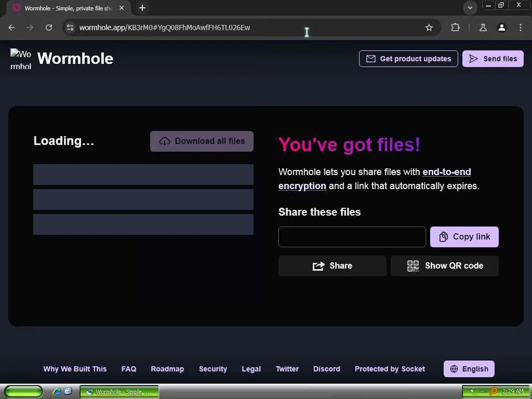Click the You've got files! heading
The width and height of the screenshot is (532, 399).
point(350,145)
